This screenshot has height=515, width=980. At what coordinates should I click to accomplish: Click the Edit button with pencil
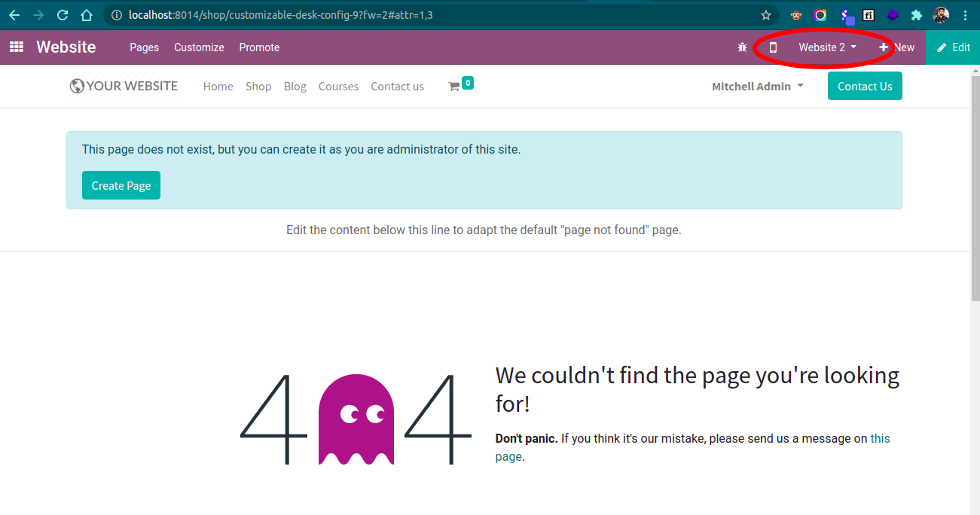click(953, 47)
